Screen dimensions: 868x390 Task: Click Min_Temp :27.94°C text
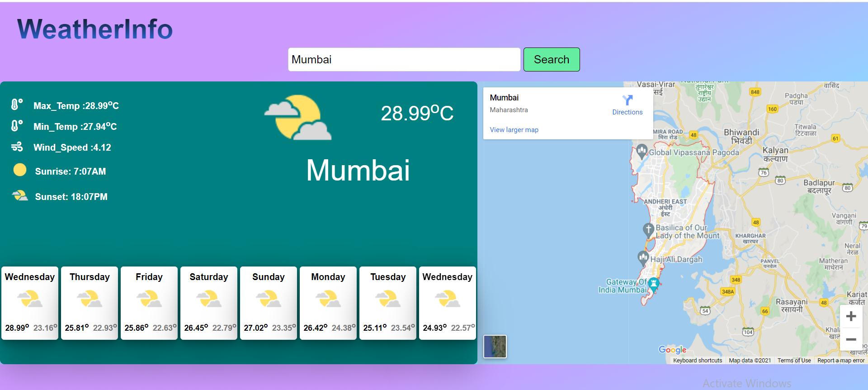(75, 126)
